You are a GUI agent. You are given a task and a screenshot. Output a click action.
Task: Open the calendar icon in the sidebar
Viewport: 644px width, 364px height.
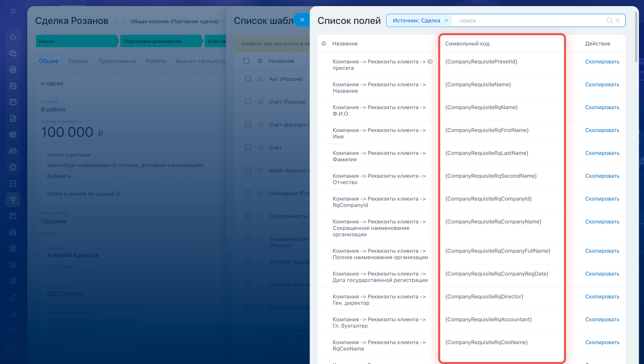[13, 102]
